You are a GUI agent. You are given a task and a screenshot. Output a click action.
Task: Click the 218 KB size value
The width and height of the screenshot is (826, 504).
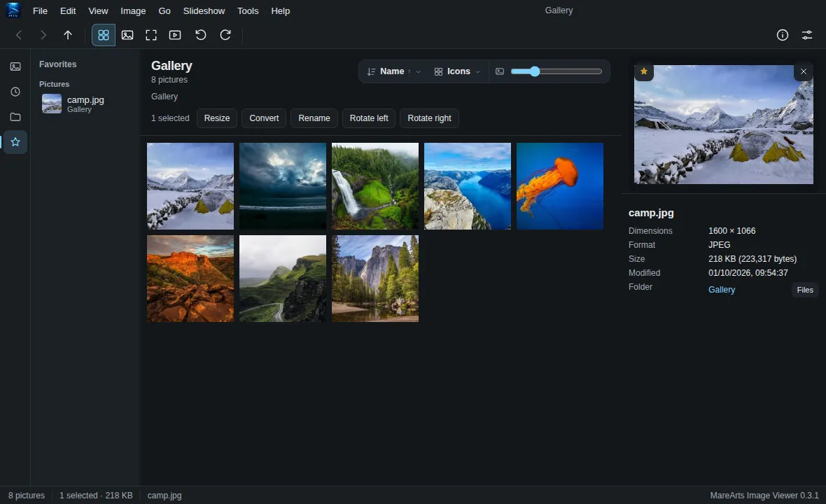(x=752, y=259)
